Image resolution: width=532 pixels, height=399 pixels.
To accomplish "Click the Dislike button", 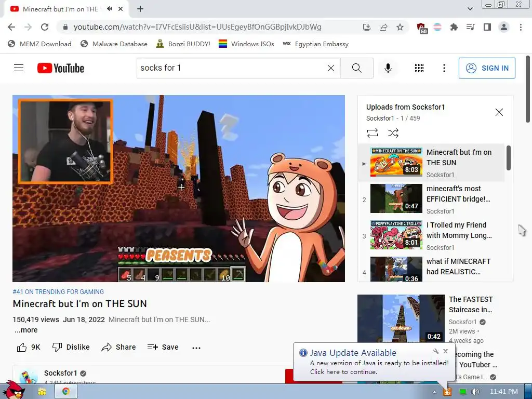I will point(71,347).
